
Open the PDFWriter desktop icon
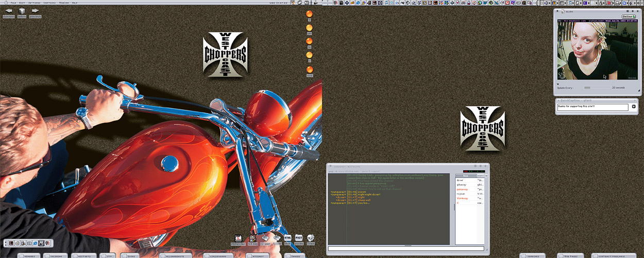click(239, 238)
